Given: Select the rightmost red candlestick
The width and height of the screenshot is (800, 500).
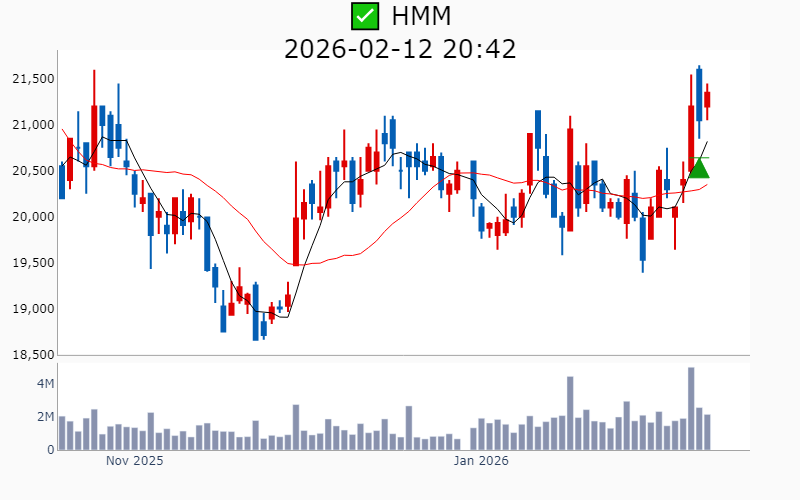Looking at the screenshot, I should (707, 99).
